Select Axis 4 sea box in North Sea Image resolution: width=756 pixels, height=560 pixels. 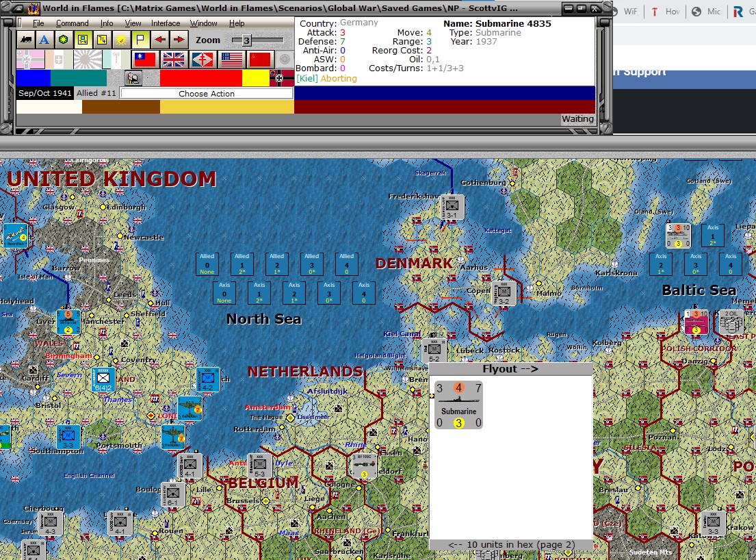point(363,293)
